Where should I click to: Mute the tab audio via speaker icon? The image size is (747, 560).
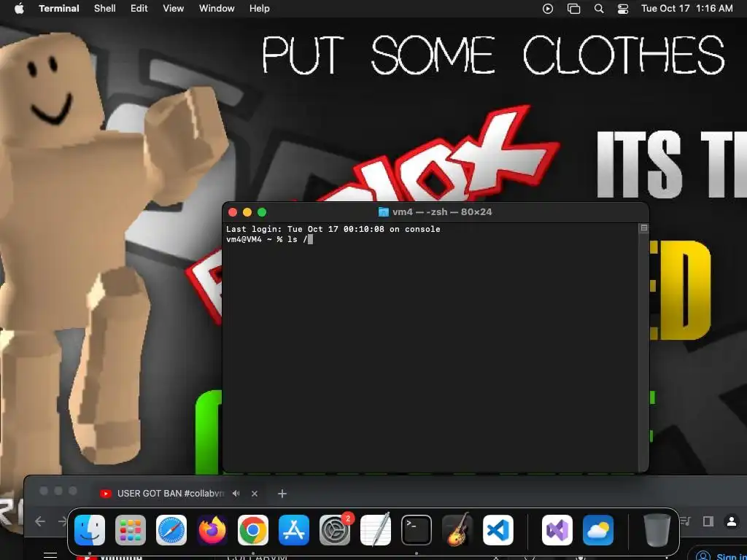click(236, 494)
